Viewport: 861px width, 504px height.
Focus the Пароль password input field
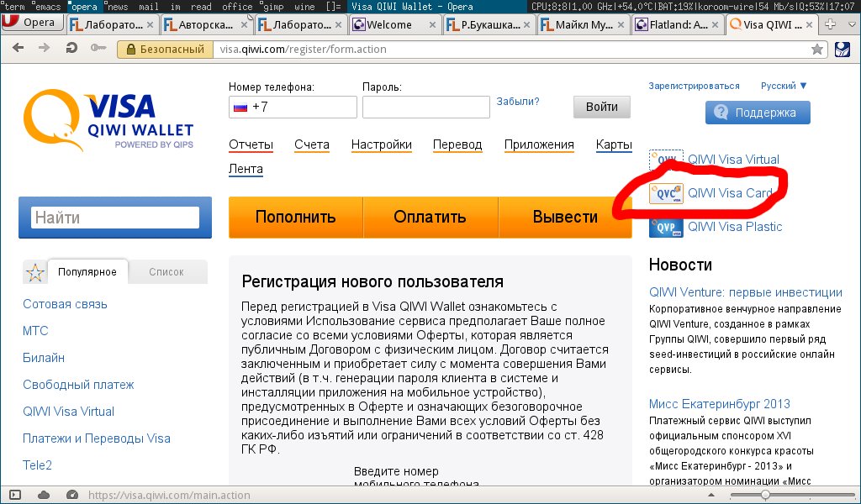(425, 108)
